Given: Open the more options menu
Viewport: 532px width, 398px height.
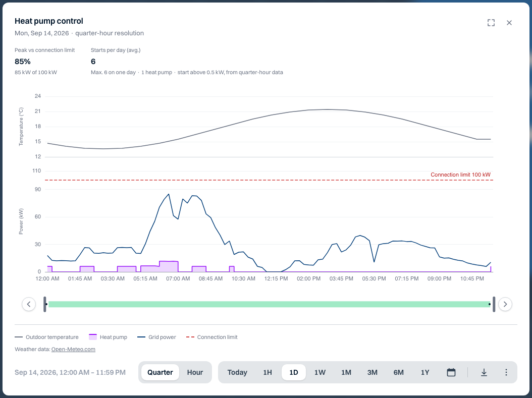Looking at the screenshot, I should (506, 372).
